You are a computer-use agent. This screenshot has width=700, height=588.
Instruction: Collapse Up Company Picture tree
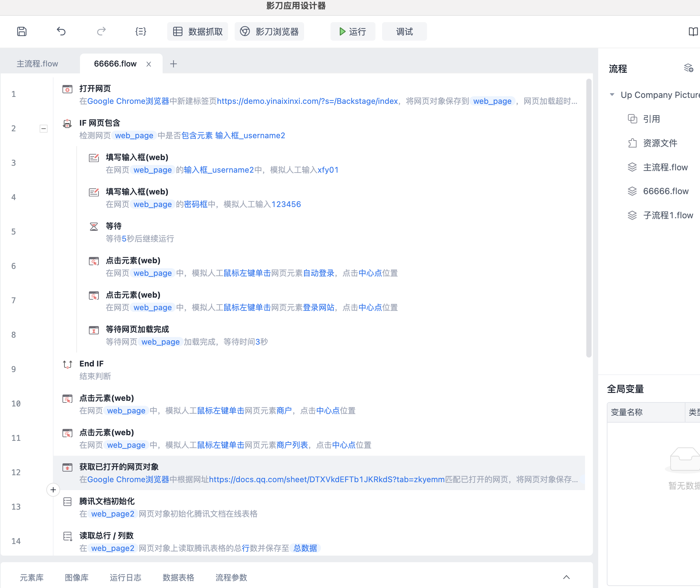point(612,95)
